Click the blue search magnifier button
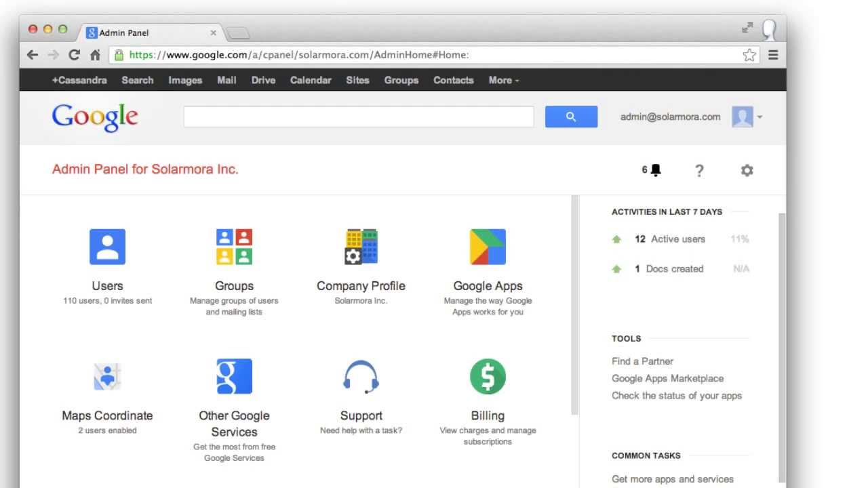868x488 pixels. click(x=571, y=117)
